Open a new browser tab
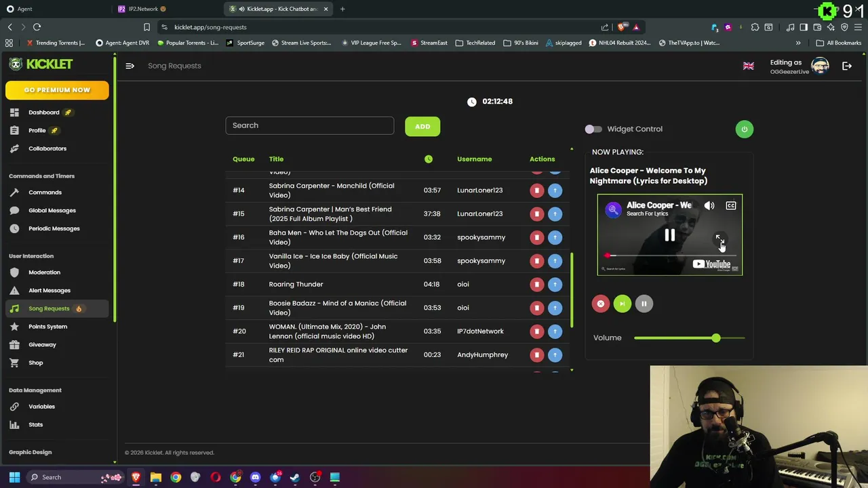868x488 pixels. [342, 9]
